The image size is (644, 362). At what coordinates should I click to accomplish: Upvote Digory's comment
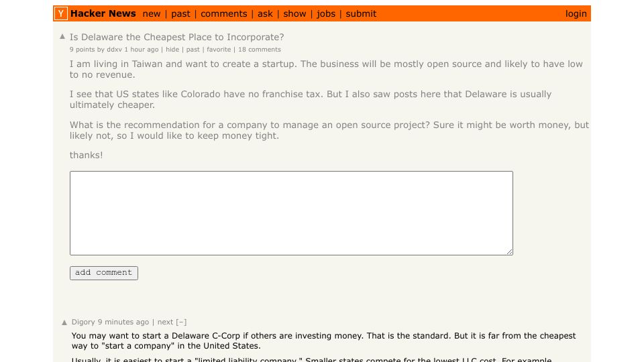coord(64,322)
